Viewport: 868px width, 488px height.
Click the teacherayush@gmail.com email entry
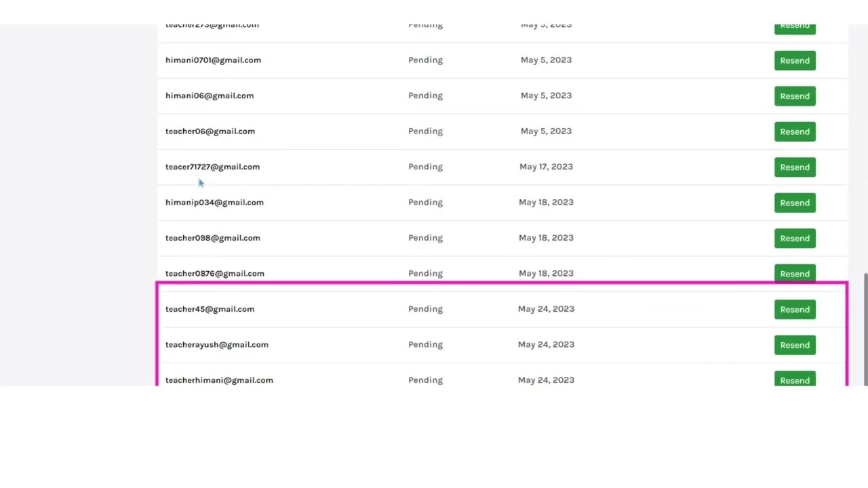[216, 345]
